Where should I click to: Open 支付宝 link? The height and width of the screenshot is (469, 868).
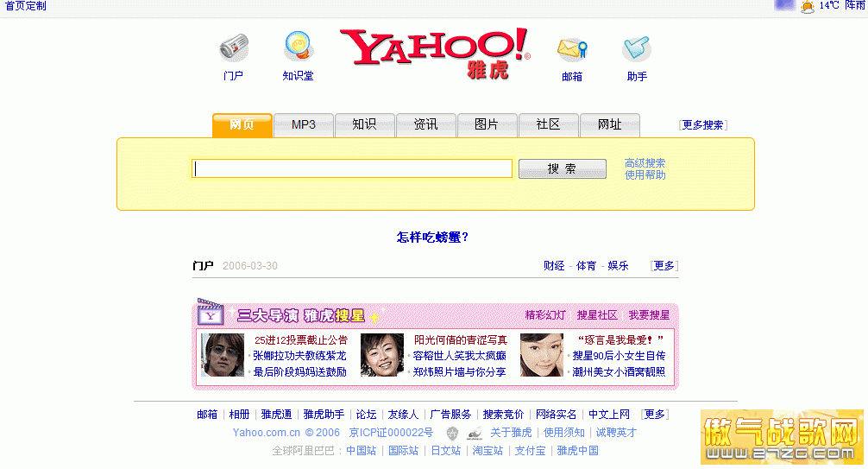(531, 451)
